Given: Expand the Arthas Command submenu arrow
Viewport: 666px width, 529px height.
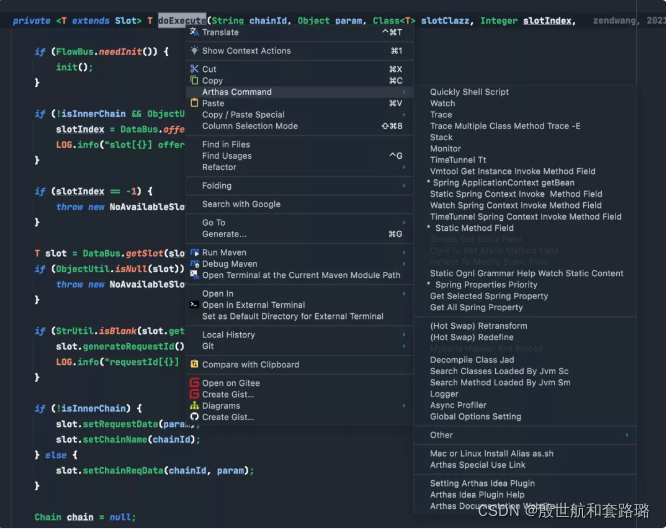Looking at the screenshot, I should [x=404, y=92].
